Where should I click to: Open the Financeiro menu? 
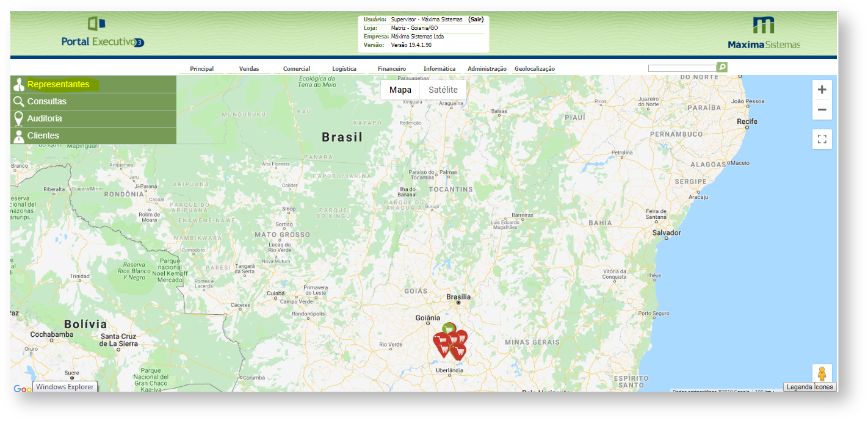(392, 69)
